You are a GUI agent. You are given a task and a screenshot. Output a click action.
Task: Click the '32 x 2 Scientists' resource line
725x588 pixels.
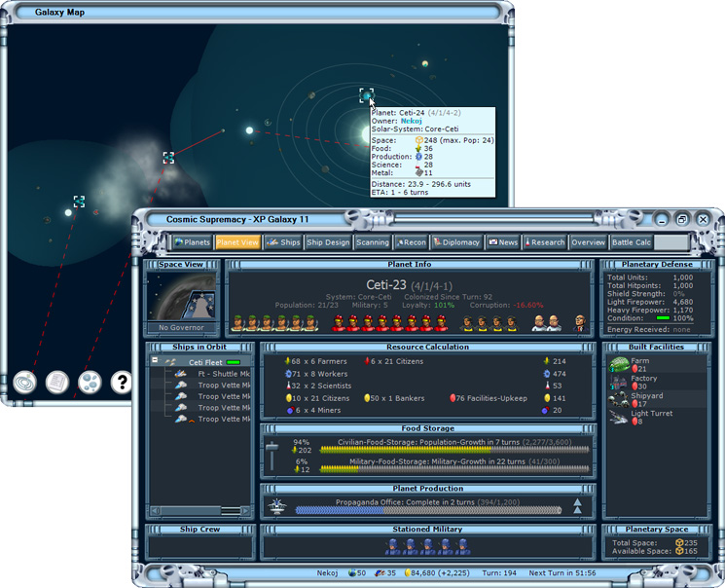click(318, 386)
